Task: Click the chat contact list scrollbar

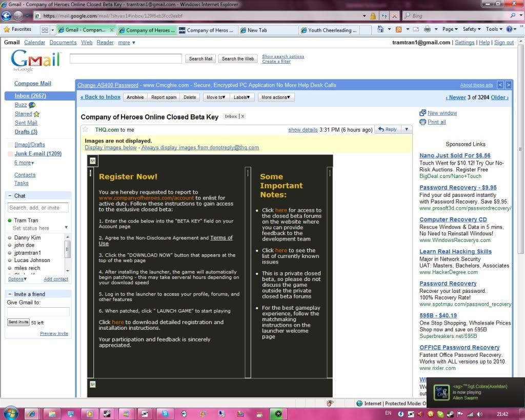Action: point(68,253)
